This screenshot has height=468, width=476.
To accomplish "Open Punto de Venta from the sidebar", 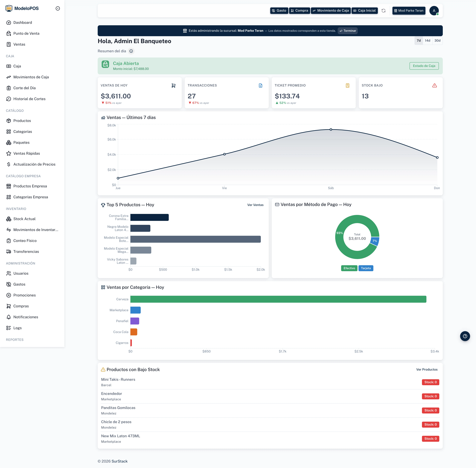I will [26, 33].
